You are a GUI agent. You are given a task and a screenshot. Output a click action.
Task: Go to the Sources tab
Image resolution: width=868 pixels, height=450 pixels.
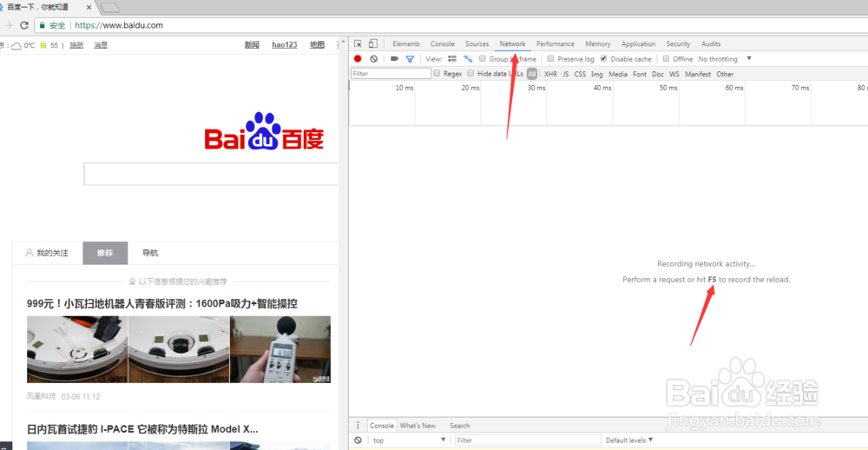click(477, 43)
